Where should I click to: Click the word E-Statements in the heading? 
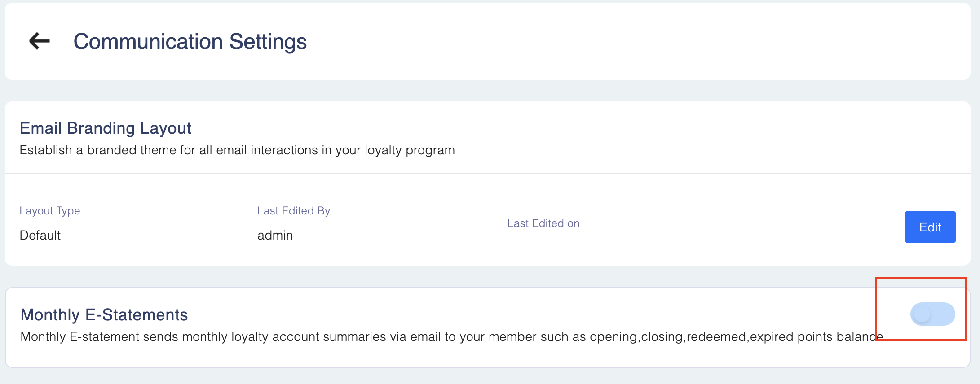[137, 315]
